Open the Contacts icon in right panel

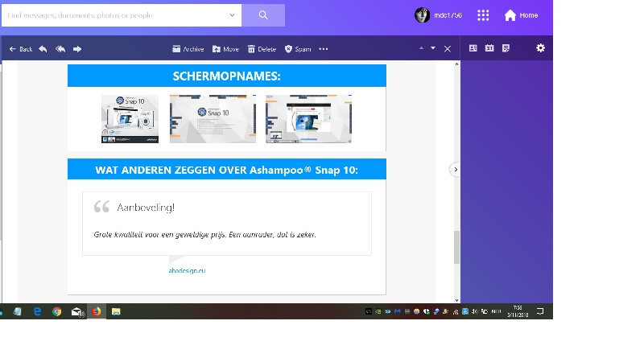(473, 48)
